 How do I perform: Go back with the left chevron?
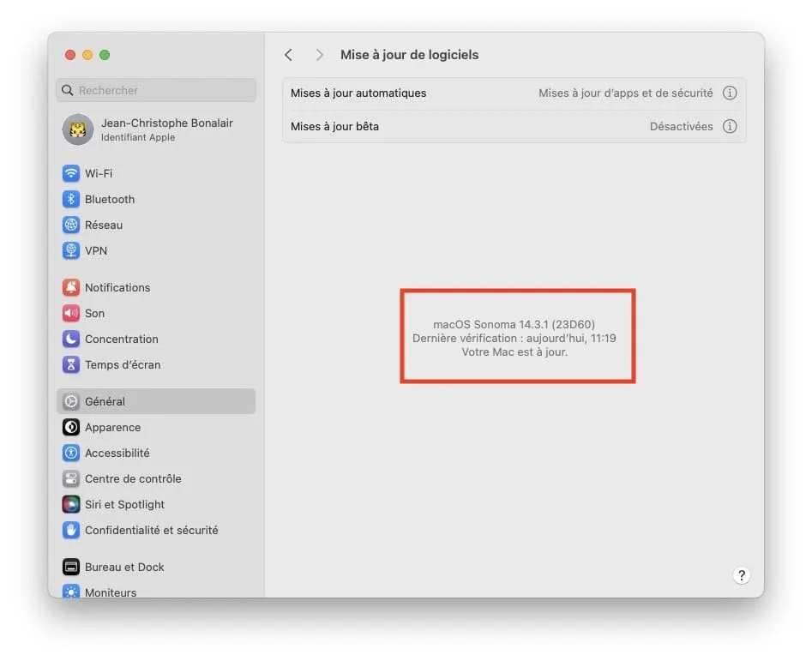point(288,55)
